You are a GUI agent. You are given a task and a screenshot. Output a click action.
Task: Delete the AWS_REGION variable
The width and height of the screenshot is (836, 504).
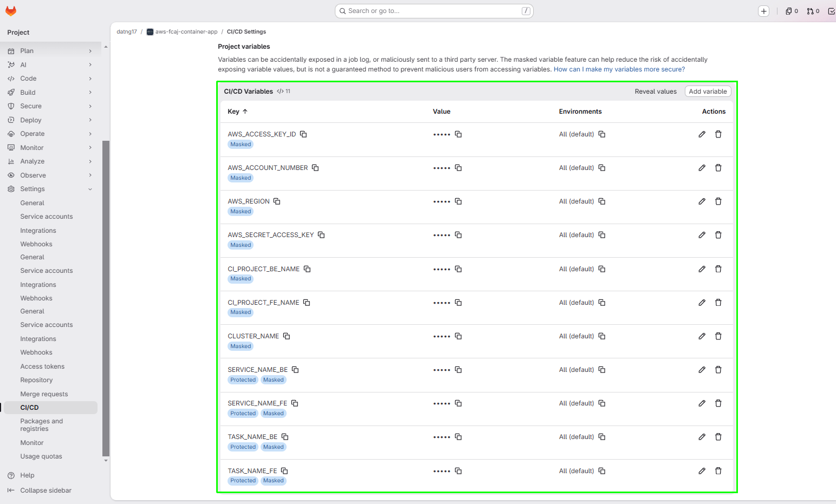click(718, 201)
